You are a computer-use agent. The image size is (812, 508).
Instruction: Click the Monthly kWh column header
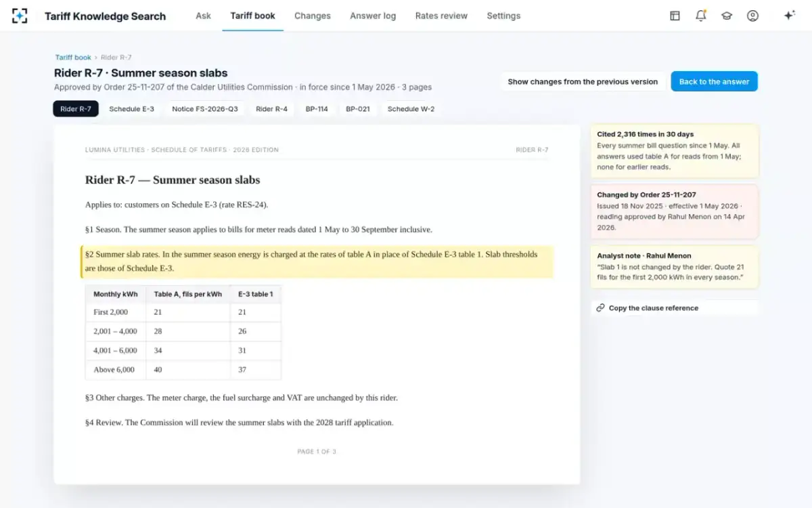coord(115,294)
